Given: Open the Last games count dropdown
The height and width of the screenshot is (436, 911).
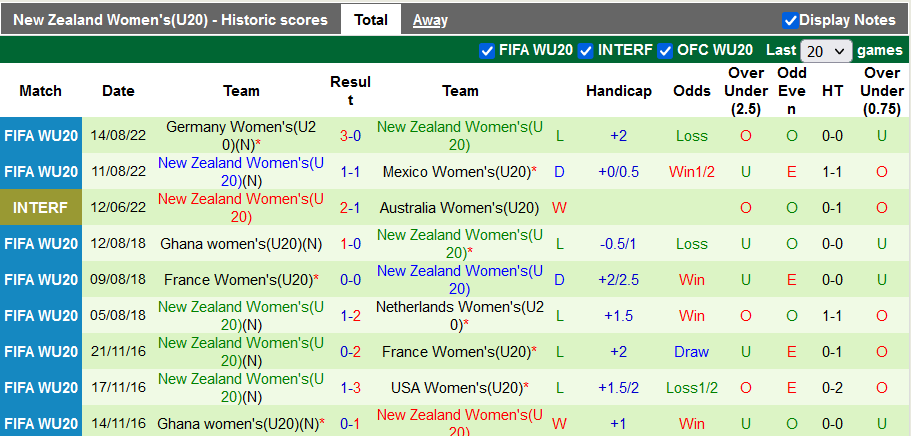Looking at the screenshot, I should point(826,51).
